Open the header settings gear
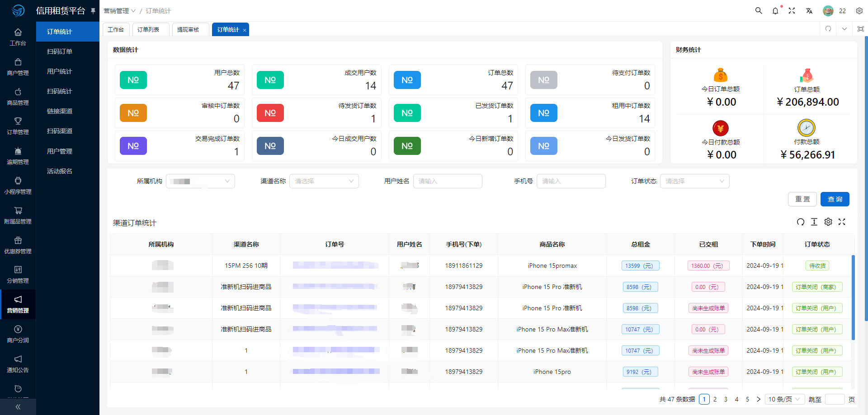The height and width of the screenshot is (415, 868). point(859,11)
